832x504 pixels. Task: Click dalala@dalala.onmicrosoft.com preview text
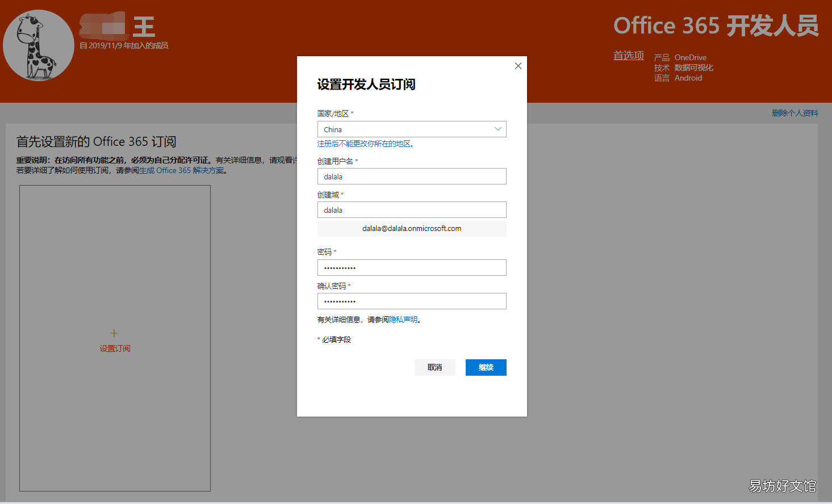412,229
